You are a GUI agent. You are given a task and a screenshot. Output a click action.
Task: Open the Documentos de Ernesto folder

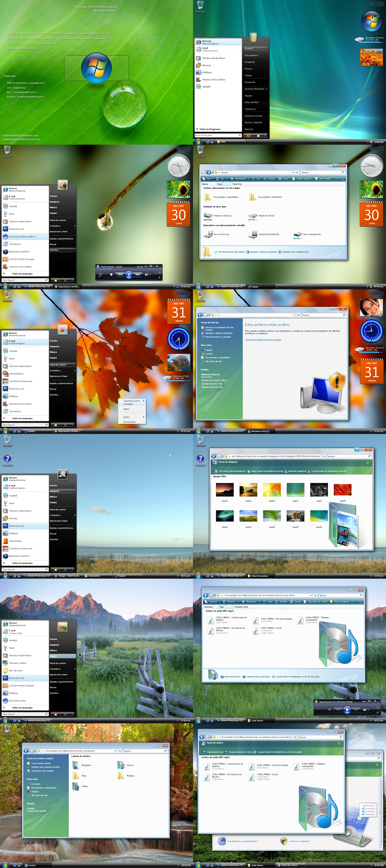click(266, 197)
